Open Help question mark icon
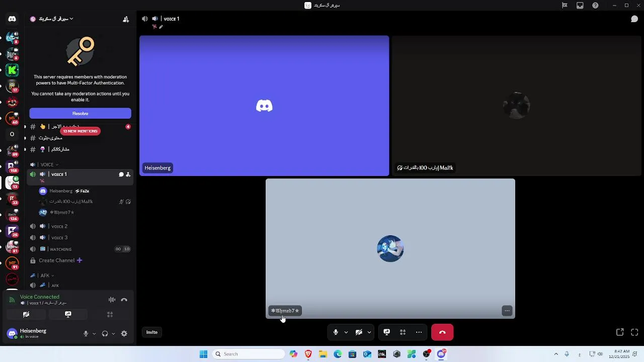The width and height of the screenshot is (644, 362). [x=596, y=6]
